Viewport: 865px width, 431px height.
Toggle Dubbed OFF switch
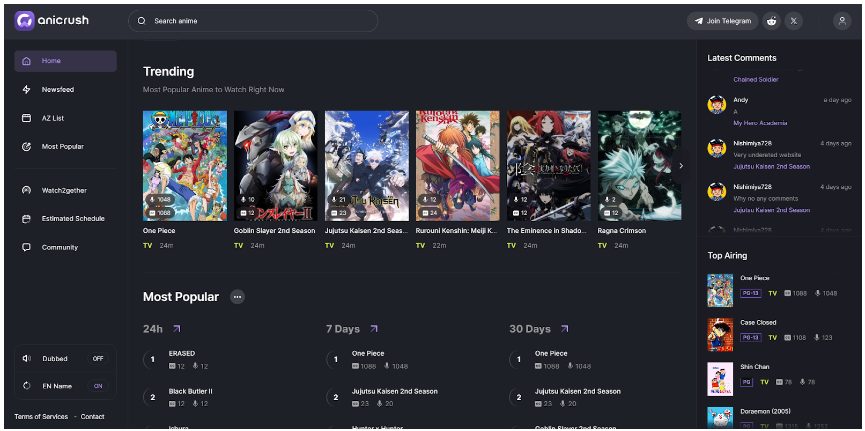tap(98, 359)
